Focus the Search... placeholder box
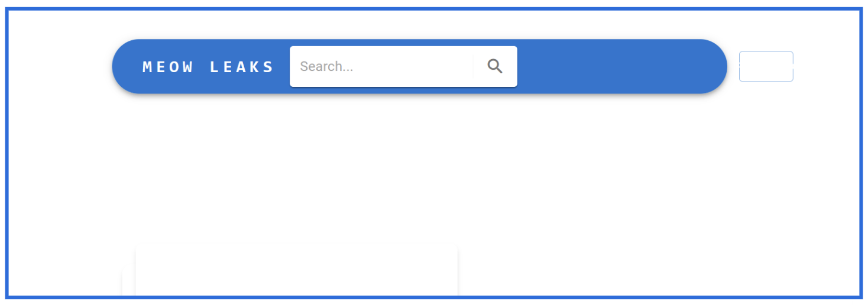This screenshot has width=868, height=305. click(x=381, y=66)
